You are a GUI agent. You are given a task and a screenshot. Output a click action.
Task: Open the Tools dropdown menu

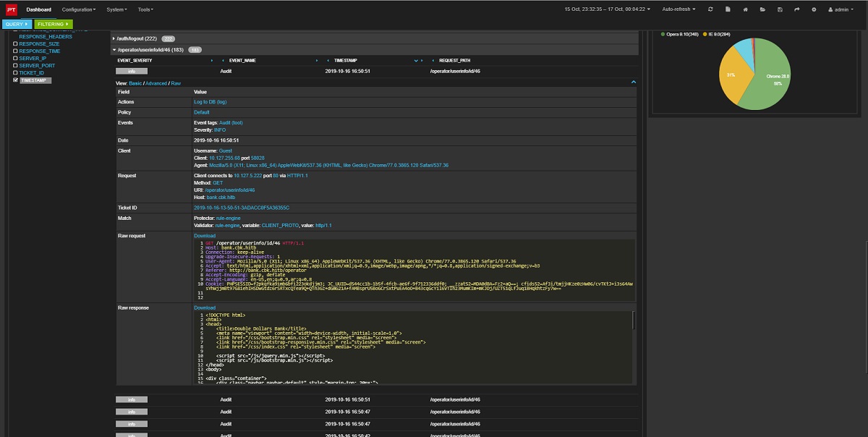145,9
